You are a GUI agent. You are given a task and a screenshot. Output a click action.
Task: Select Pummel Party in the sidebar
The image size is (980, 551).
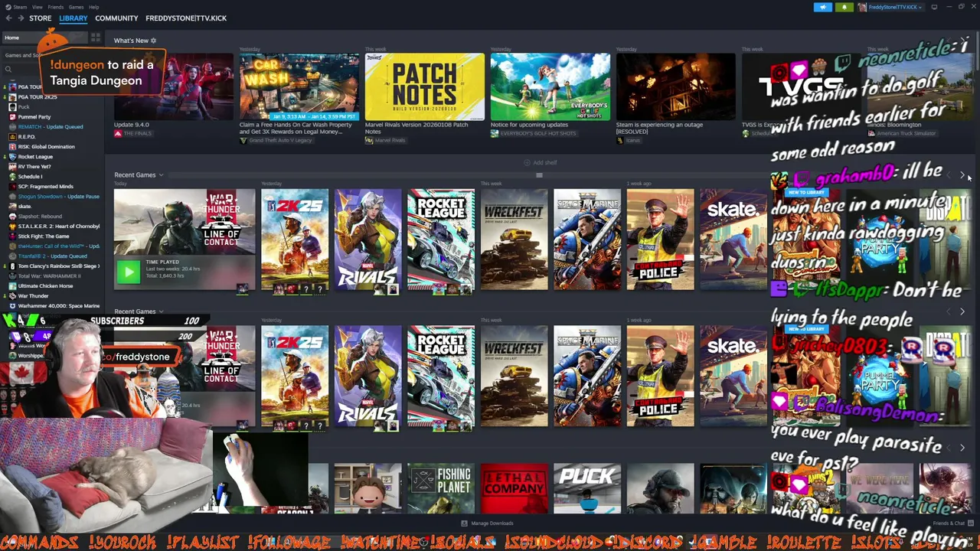click(34, 116)
